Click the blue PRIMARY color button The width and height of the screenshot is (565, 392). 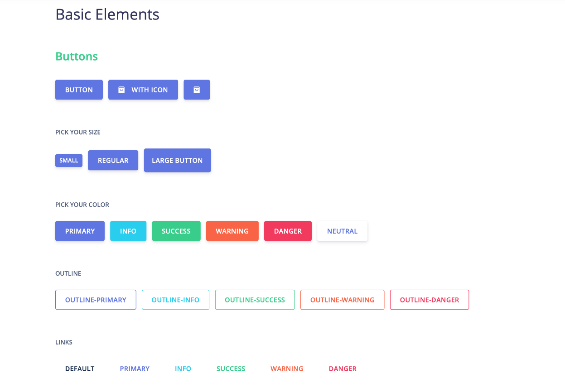coord(80,231)
